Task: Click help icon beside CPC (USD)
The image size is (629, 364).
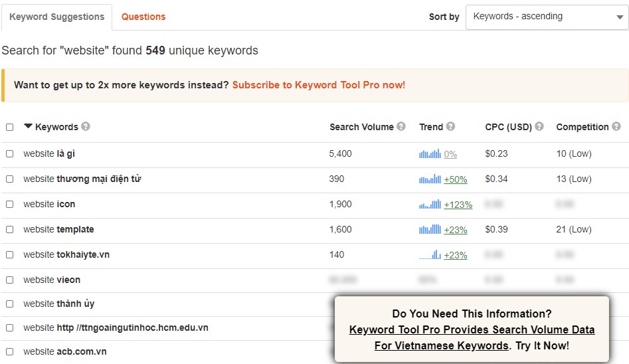Action: (539, 127)
